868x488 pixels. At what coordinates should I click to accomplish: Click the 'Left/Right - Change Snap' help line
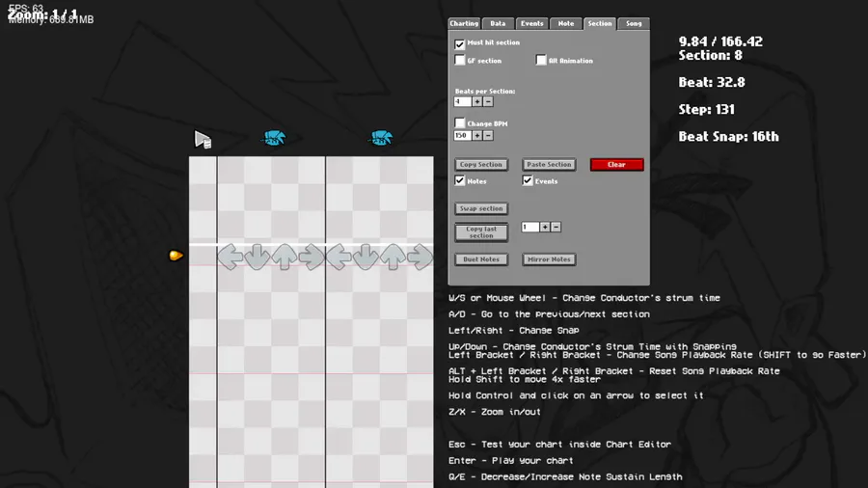click(x=514, y=330)
